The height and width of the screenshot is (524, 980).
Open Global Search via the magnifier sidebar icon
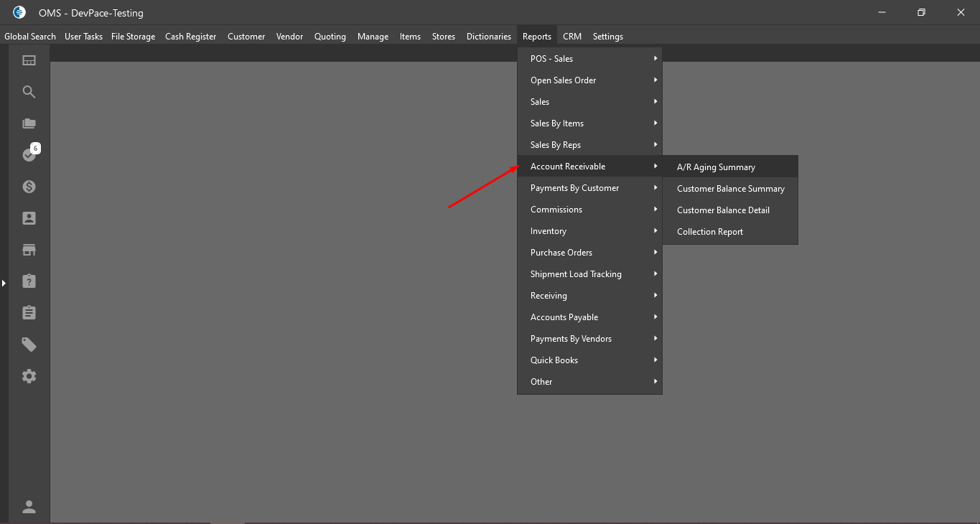[29, 92]
